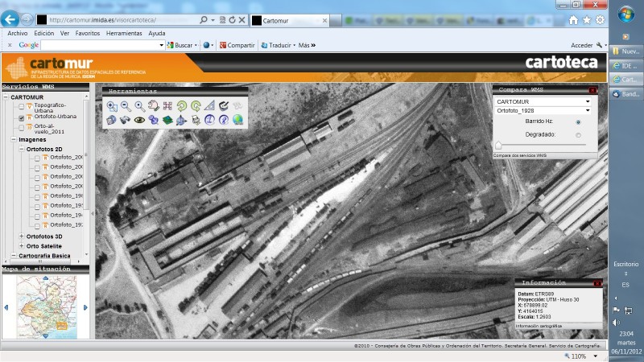644x362 pixels.
Task: Open the blue question-mark help tool
Action: [224, 120]
